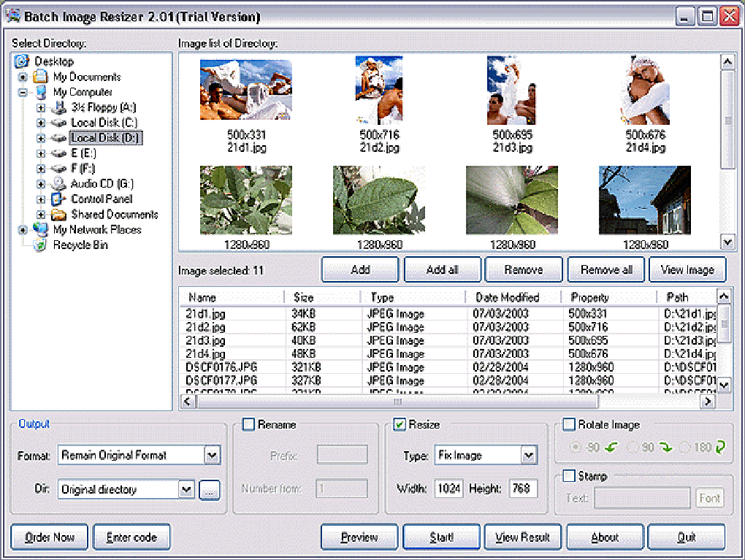The height and width of the screenshot is (560, 745).
Task: Open the Format dropdown
Action: [212, 455]
